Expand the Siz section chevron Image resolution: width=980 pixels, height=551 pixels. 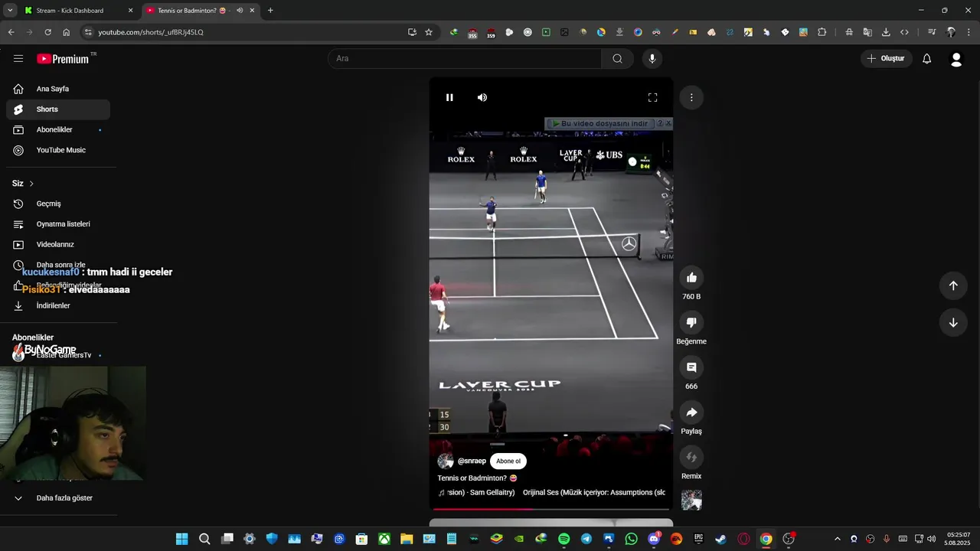pos(31,184)
